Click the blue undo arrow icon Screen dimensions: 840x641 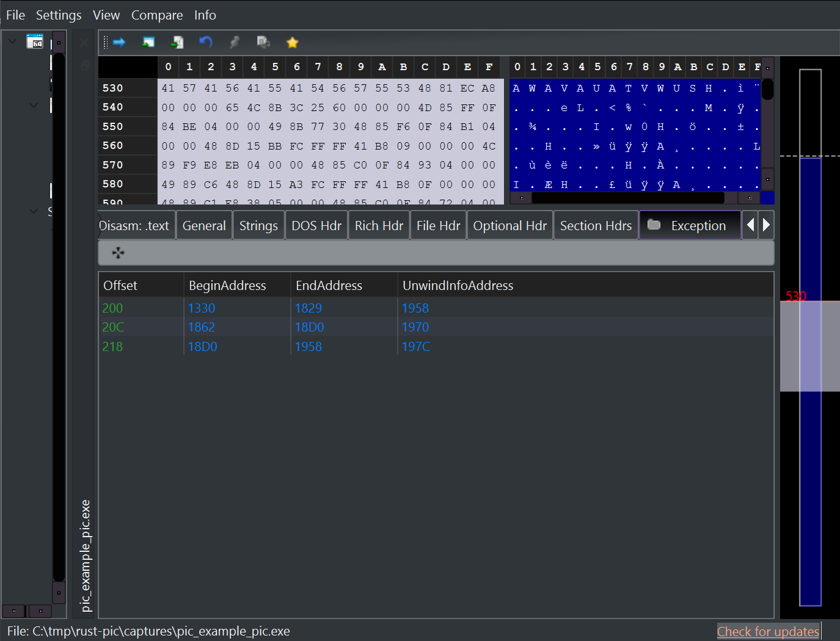coord(206,42)
